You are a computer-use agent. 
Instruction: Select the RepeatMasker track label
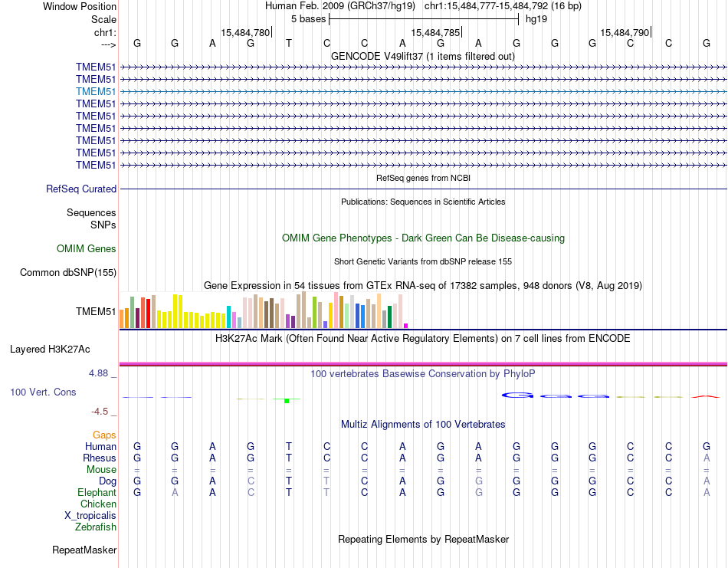tap(84, 550)
